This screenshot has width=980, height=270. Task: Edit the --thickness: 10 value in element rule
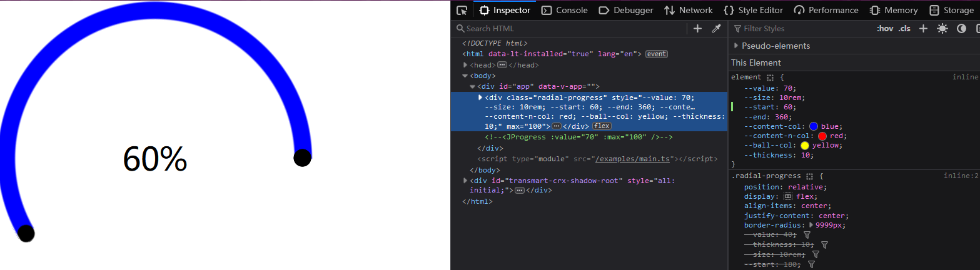806,155
